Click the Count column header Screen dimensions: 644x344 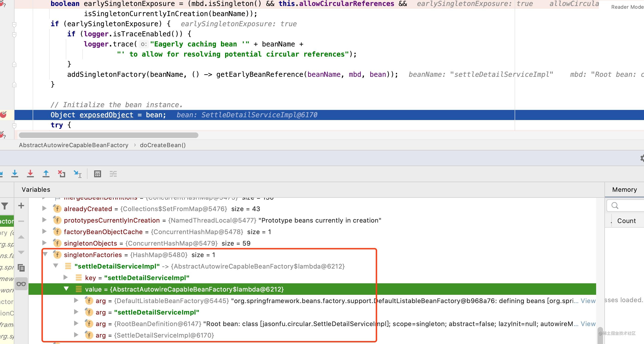click(626, 221)
